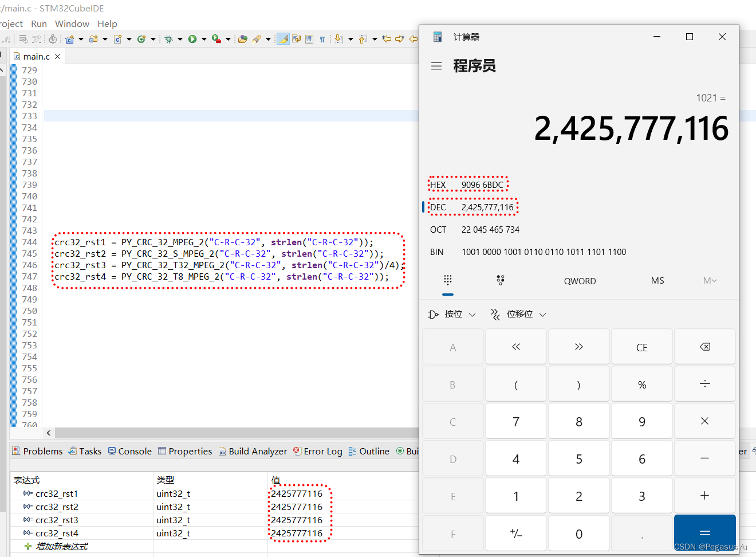Click the Open Type folder icon
The height and width of the screenshot is (557, 756).
(x=243, y=39)
